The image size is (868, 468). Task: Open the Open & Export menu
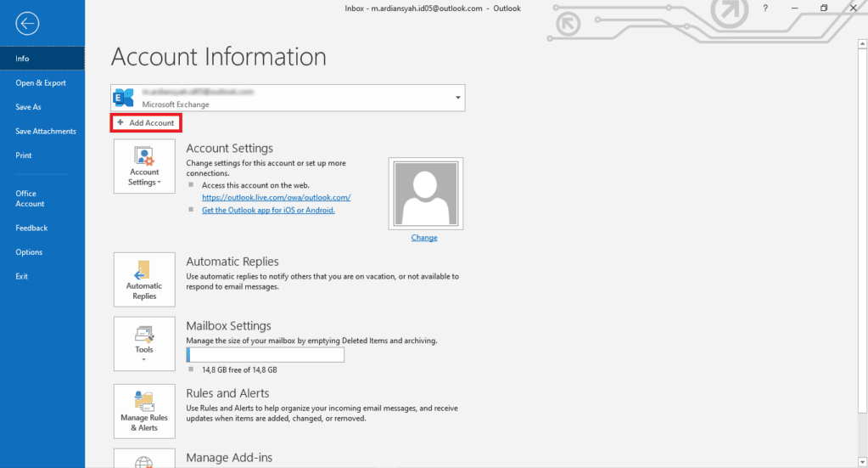click(41, 83)
